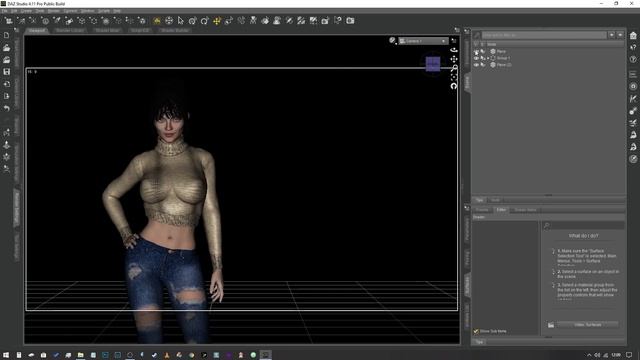Screen dimensions: 640x360
Task: Click the Open File folder icon on left
Action: (7, 48)
